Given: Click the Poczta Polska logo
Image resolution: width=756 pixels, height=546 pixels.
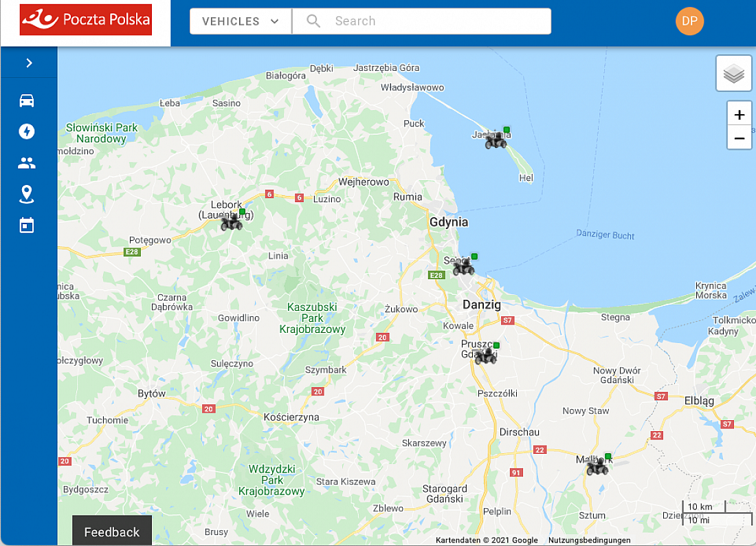Looking at the screenshot, I should [86, 20].
